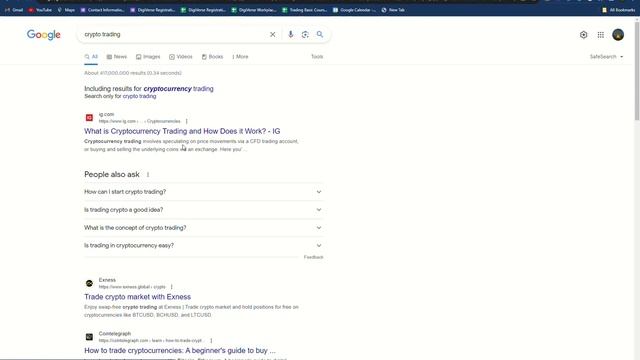Click the ig.com site favicon
The width and height of the screenshot is (640, 360).
[x=89, y=118]
